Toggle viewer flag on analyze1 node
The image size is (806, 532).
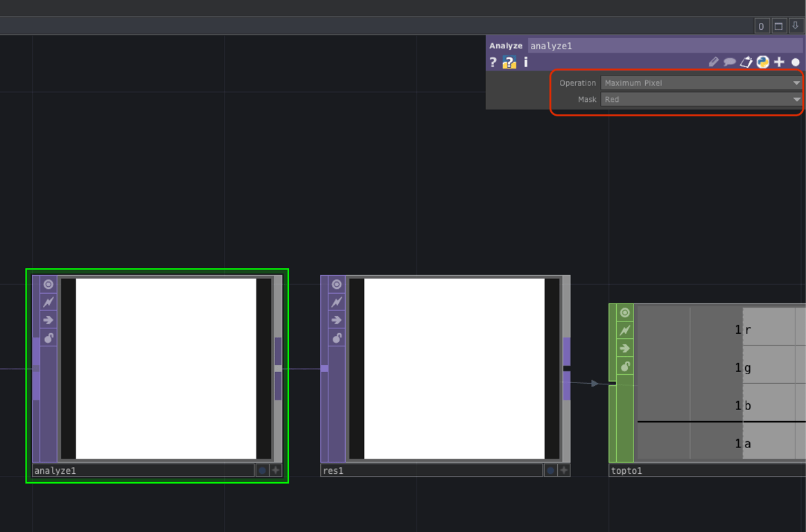(49, 284)
